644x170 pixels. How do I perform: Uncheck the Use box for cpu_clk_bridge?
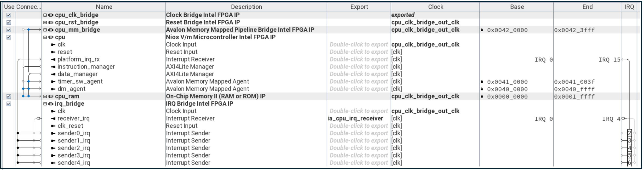[9, 15]
